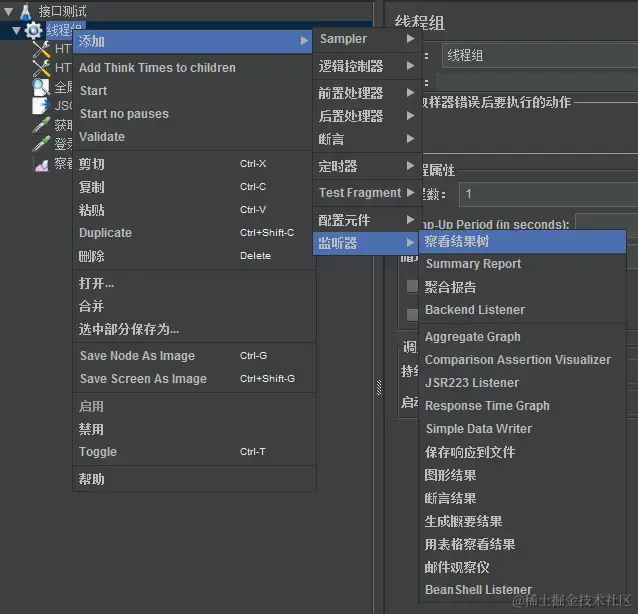Click the thread count field showing 1
This screenshot has height=614, width=638.
coord(548,194)
